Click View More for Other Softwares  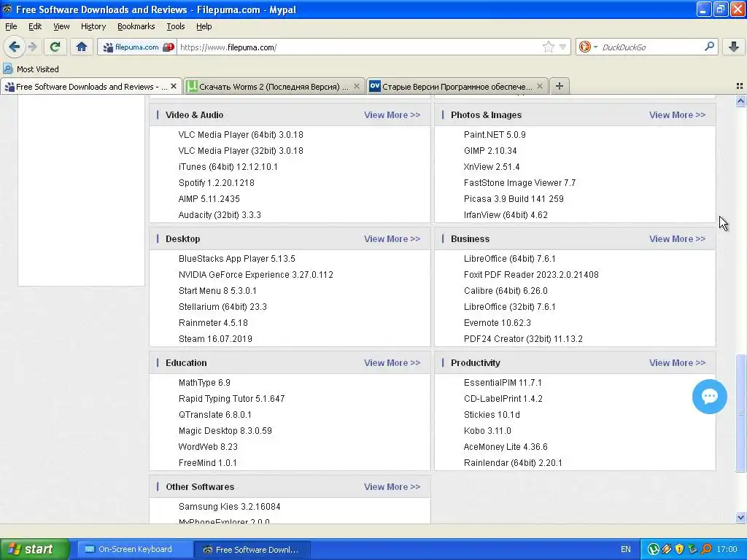pos(392,486)
